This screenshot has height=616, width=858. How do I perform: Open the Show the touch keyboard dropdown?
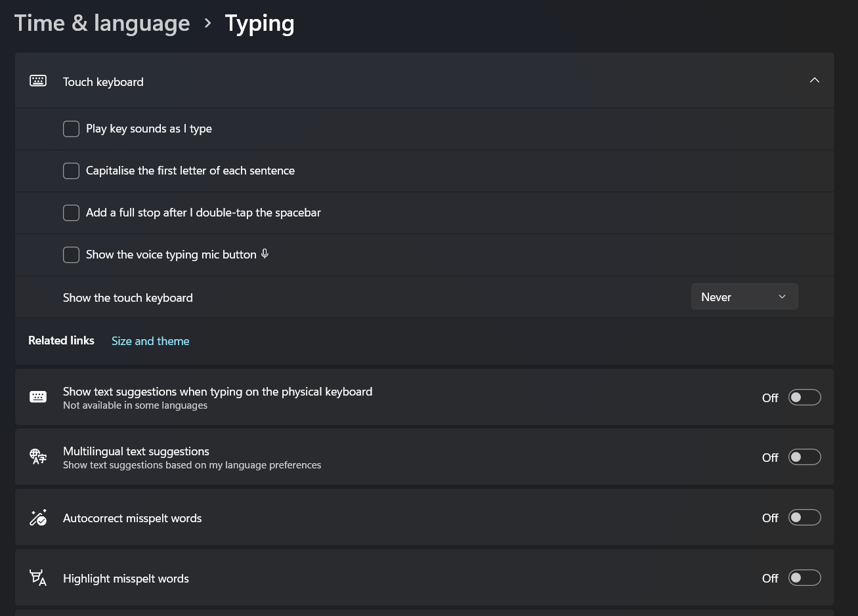(744, 297)
